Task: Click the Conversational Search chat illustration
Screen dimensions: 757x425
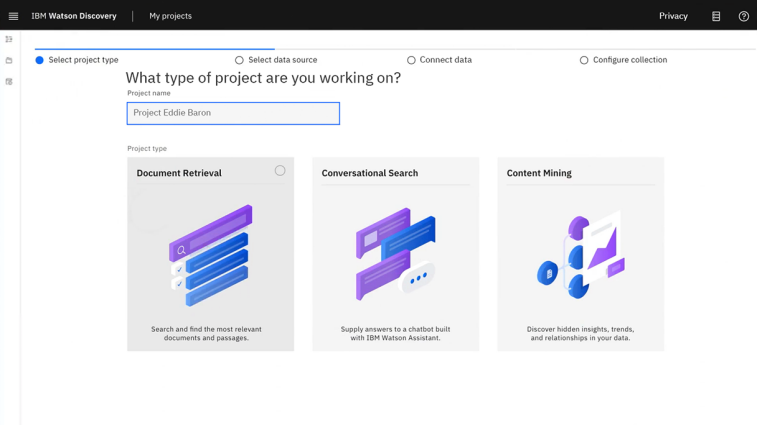Action: tap(395, 255)
